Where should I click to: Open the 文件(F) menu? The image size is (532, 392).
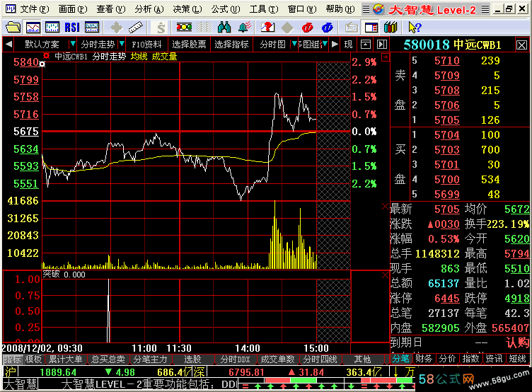coord(35,9)
